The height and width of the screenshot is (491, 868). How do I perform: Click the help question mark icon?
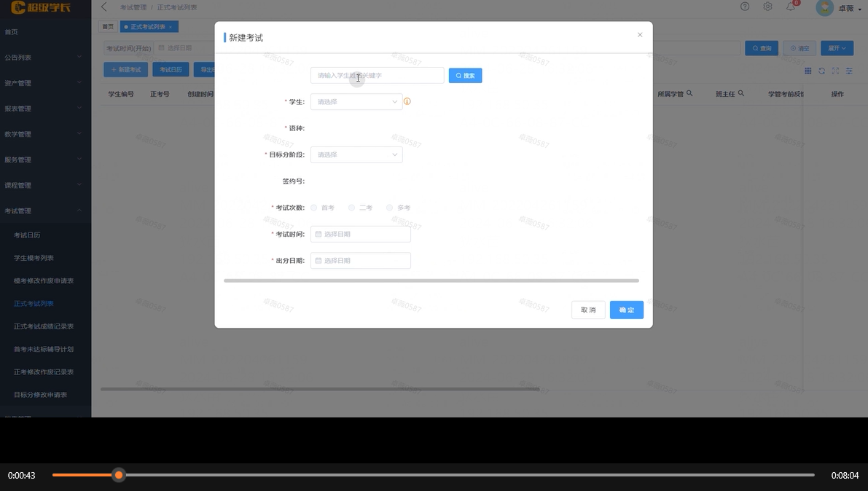click(x=745, y=7)
